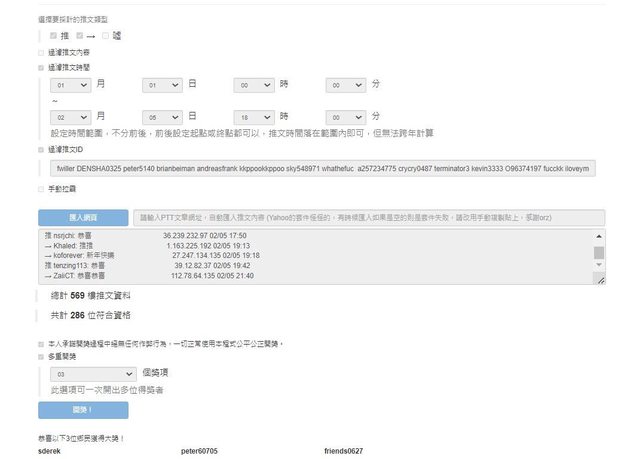Toggle the 篩選推文ID checkbox
The width and height of the screenshot is (640, 459).
[x=41, y=149]
